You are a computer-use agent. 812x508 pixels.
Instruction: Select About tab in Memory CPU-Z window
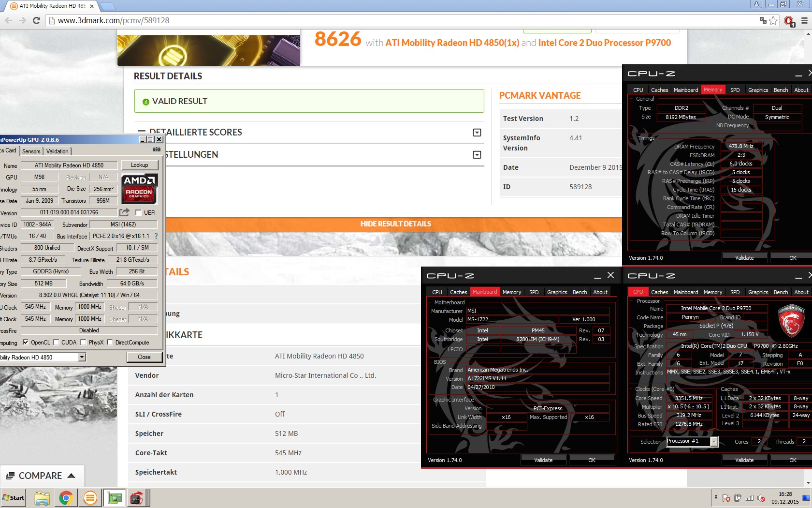[x=801, y=90]
